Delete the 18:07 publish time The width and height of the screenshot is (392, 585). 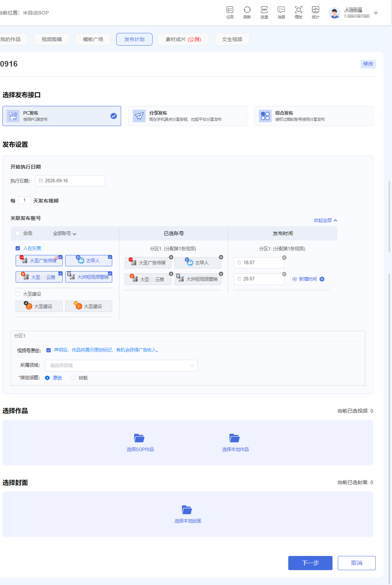coord(284,257)
